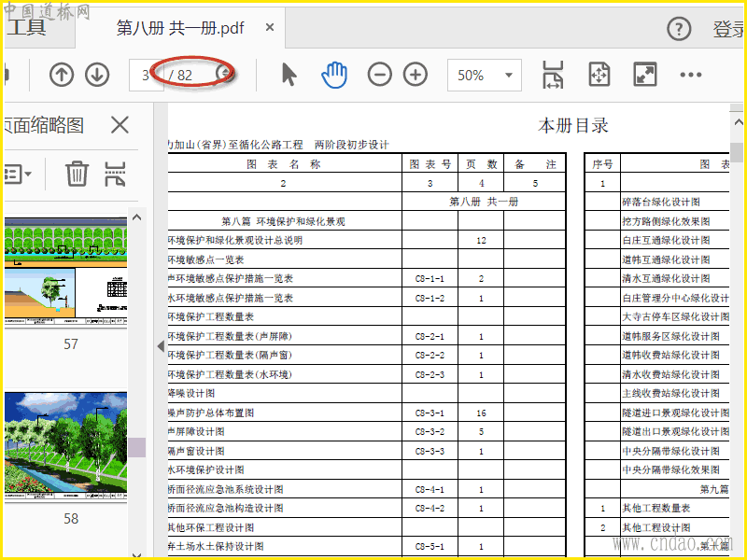Click table cell C8-4-2
This screenshot has height=560, width=747.
click(430, 508)
